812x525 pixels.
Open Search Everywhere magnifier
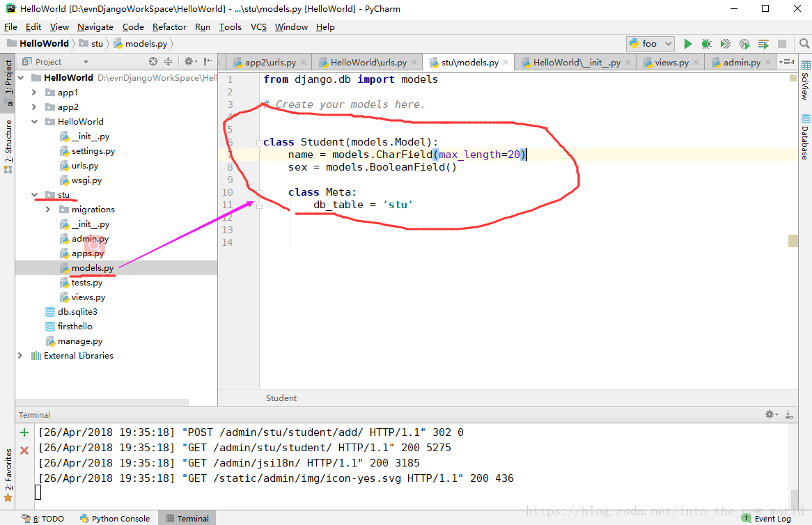[804, 44]
